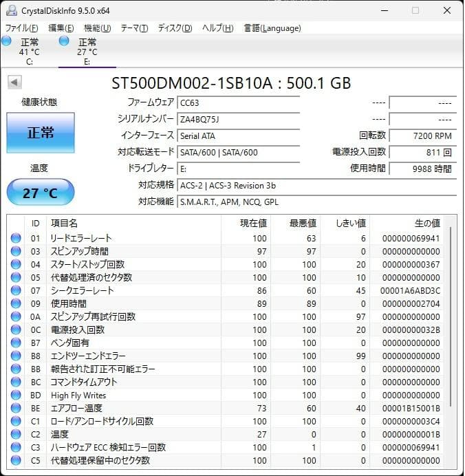Click raw value 000000000367
Image resolution: width=465 pixels, height=476 pixels.
(x=411, y=264)
